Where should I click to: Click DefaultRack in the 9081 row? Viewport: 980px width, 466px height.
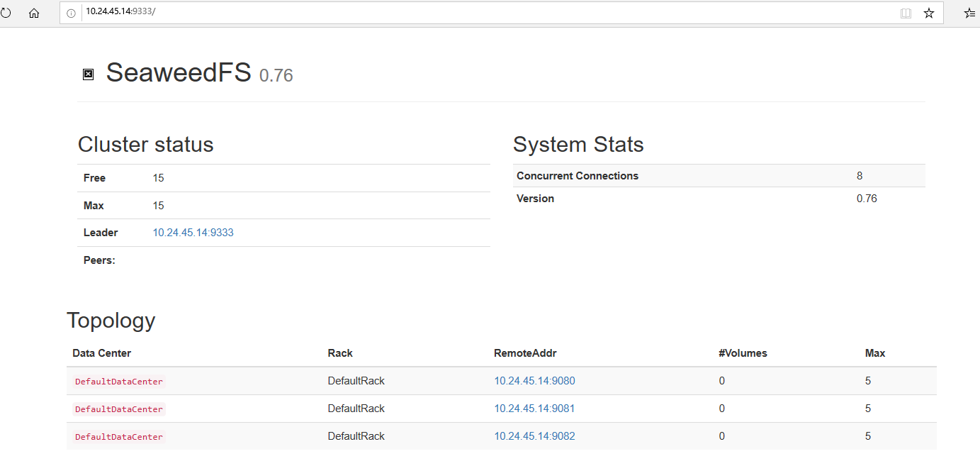(x=356, y=409)
